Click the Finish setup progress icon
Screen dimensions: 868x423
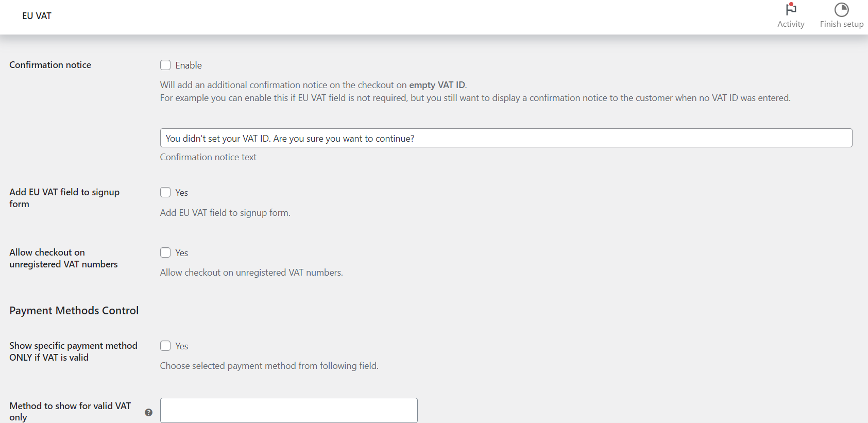[x=842, y=9]
